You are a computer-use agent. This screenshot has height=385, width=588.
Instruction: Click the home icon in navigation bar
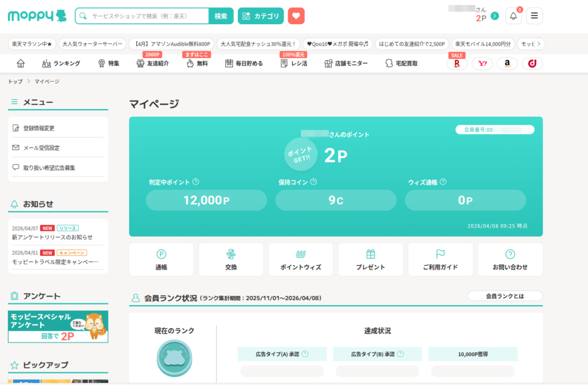[21, 63]
